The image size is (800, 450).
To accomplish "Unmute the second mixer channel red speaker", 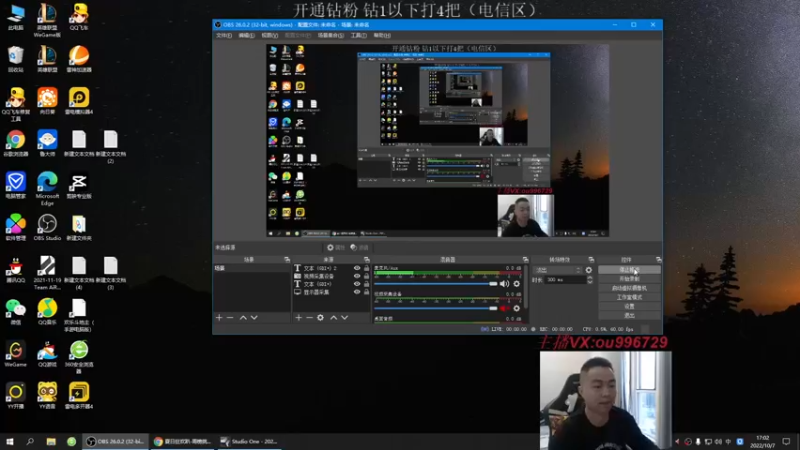I will (x=504, y=308).
